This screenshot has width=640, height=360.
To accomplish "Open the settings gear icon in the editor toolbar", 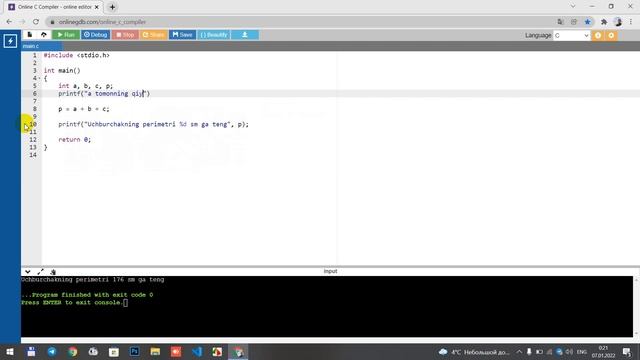I will (611, 36).
